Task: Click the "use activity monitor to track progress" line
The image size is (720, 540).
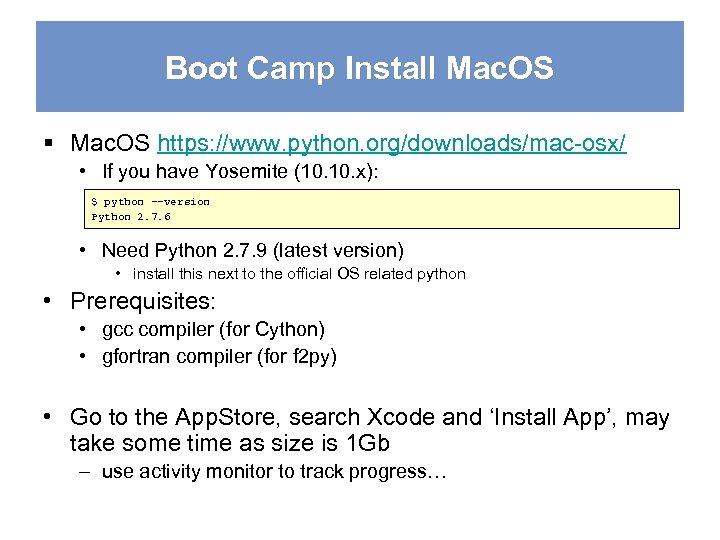Action: click(274, 471)
